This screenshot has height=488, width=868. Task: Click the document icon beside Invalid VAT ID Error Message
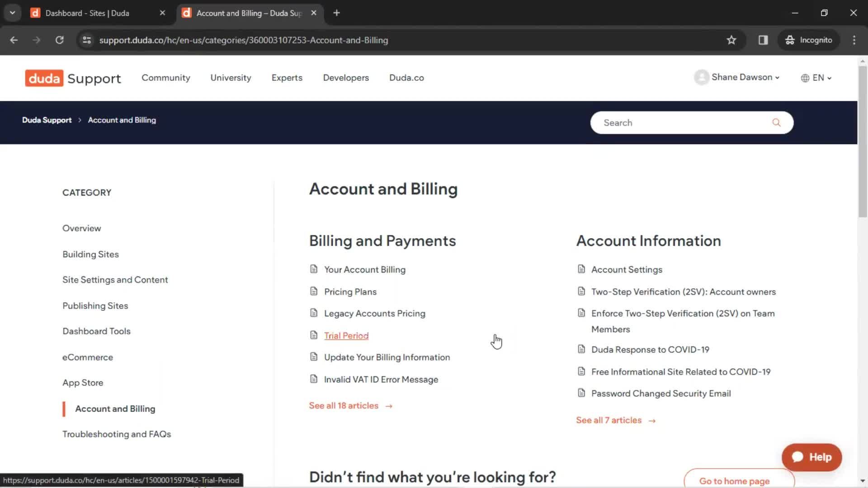click(x=314, y=379)
